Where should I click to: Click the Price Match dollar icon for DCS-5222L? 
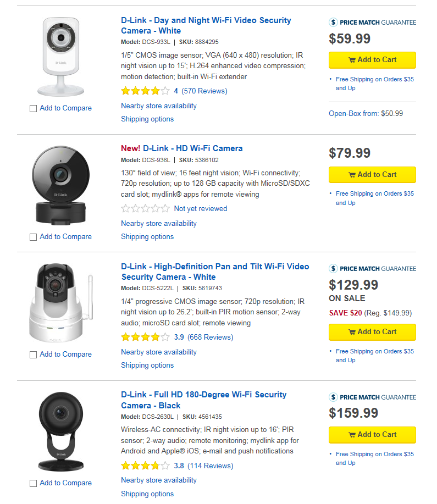[x=333, y=269]
